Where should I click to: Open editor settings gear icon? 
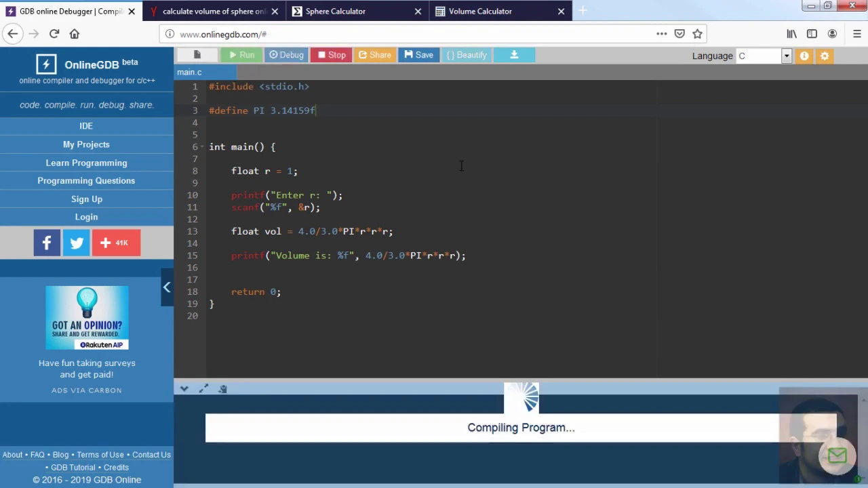tap(825, 56)
